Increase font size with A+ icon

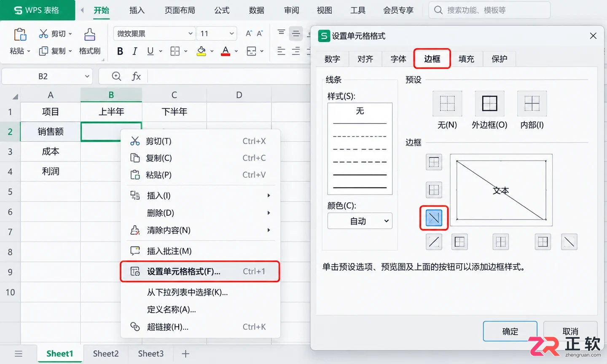click(x=249, y=33)
